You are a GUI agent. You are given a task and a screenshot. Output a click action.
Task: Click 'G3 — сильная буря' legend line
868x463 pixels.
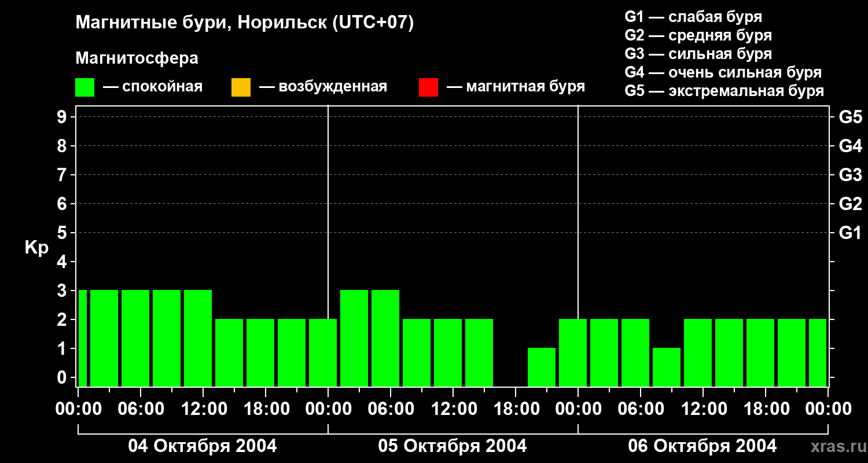[x=698, y=54]
